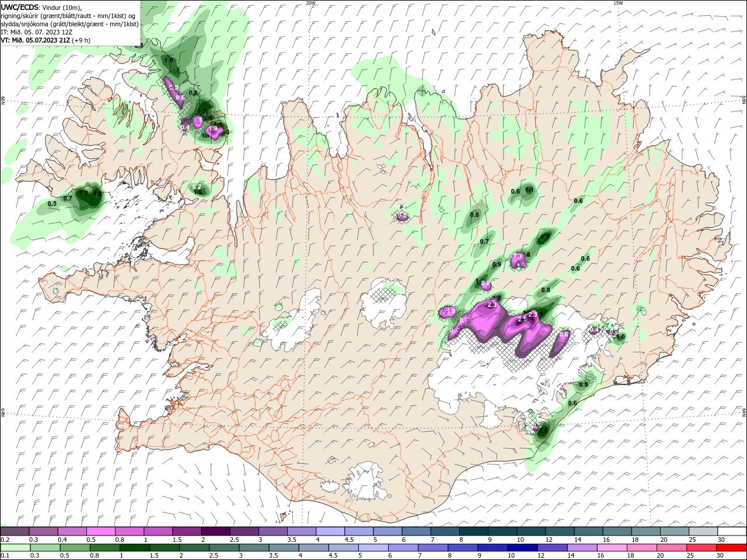Viewport: 747px width, 560px height.
Task: Select the 'rigning/skúrir' legend description line
Action: pos(69,16)
